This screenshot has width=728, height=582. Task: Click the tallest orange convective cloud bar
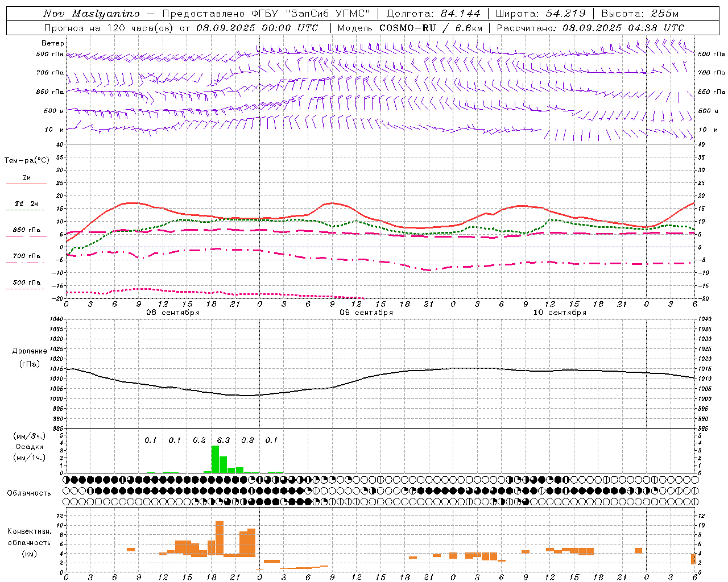[x=220, y=539]
